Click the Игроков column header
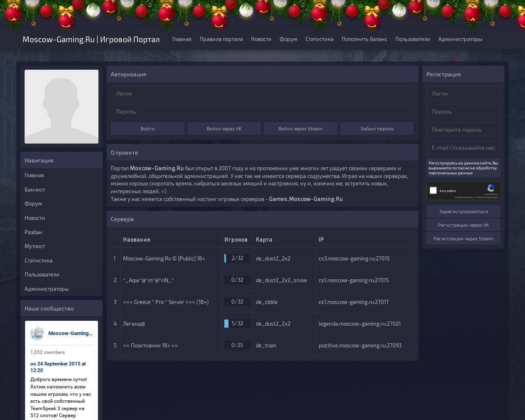This screenshot has width=525, height=420. 236,240
